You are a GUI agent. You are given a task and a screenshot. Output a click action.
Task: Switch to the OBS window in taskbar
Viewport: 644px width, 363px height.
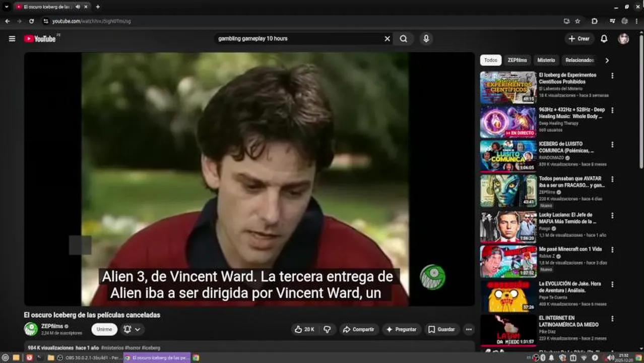click(90, 357)
